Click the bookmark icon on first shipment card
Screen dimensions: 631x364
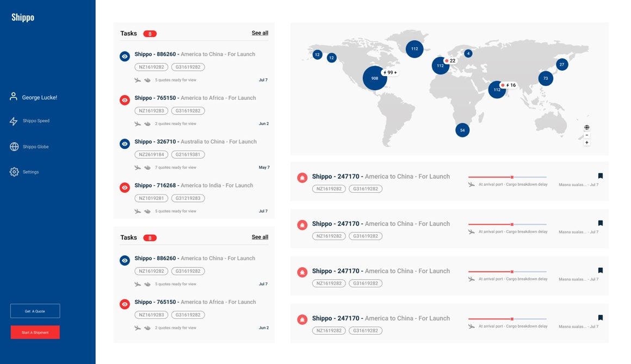tap(600, 176)
